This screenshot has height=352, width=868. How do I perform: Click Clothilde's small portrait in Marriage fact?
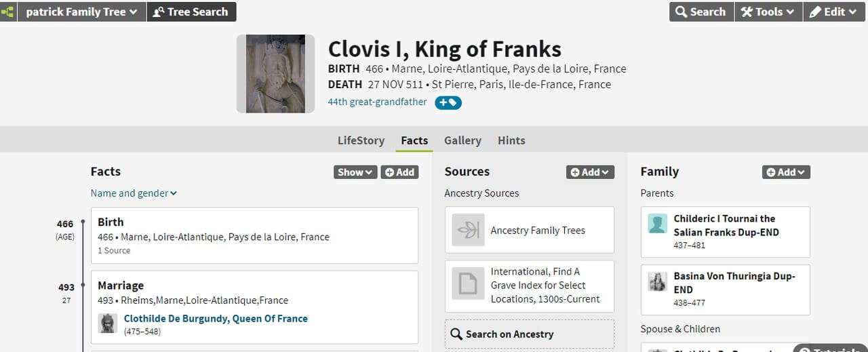[x=107, y=323]
